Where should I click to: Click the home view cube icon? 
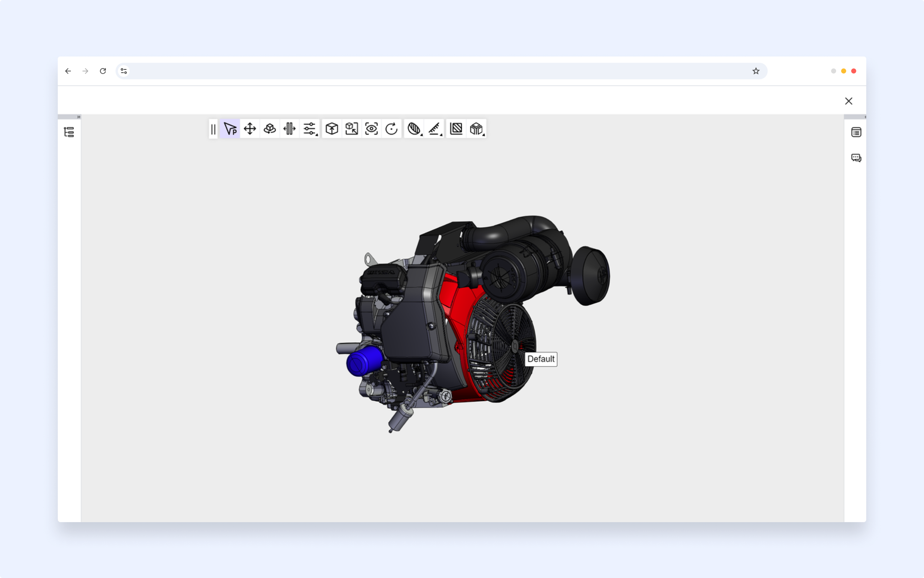point(332,129)
